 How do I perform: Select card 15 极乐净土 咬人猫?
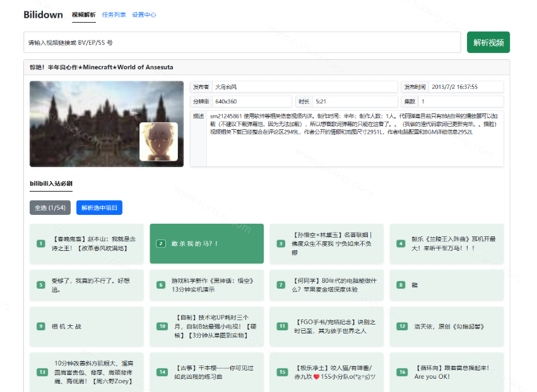pyautogui.click(x=327, y=372)
